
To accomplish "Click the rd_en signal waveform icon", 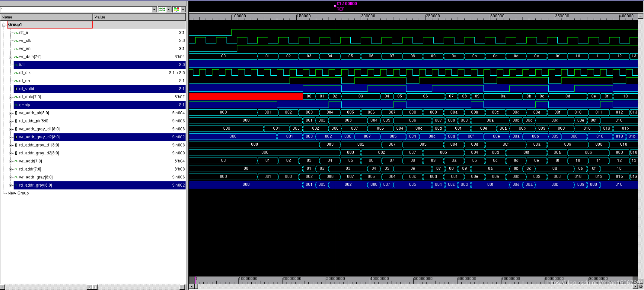I will pos(16,81).
